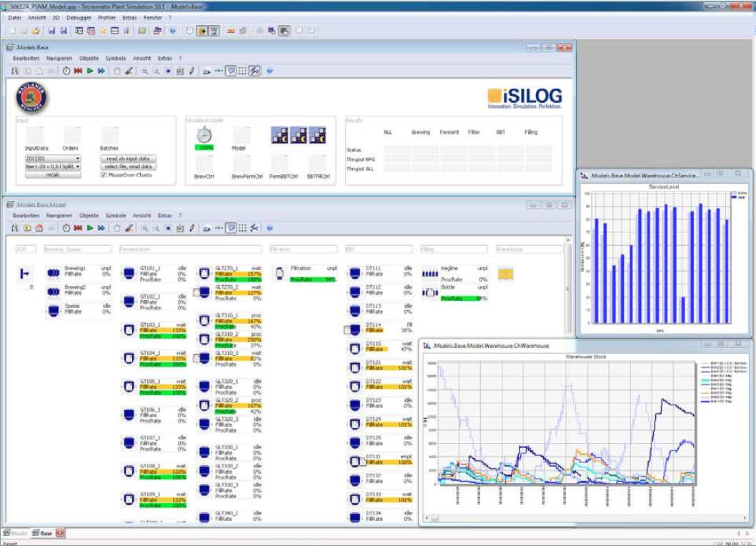Click the star favorites icon in main toolbar
Image resolution: width=756 pixels, height=546 pixels.
(x=103, y=31)
